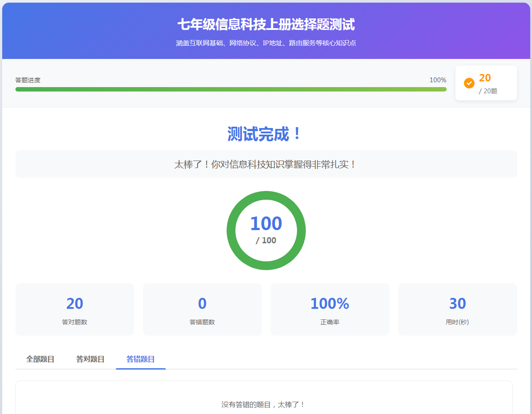
Task: Click the 答对题数 stat card
Action: click(75, 309)
